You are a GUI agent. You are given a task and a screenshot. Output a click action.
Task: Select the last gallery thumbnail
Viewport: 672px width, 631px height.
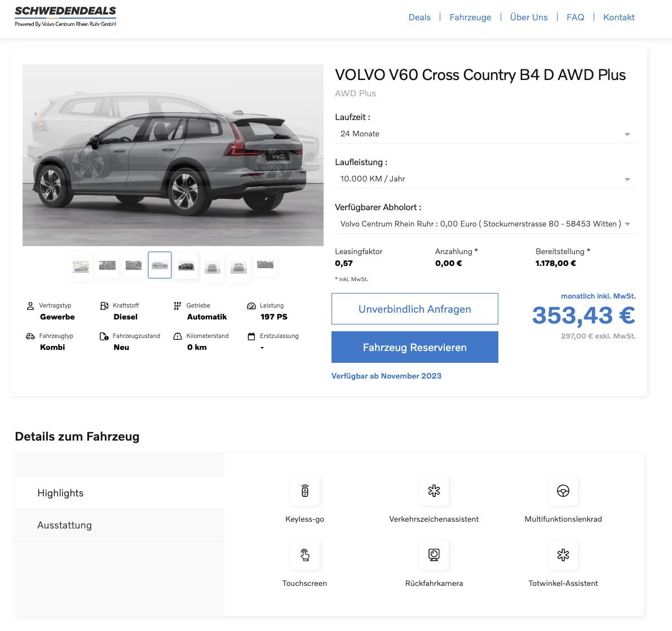[x=265, y=265]
